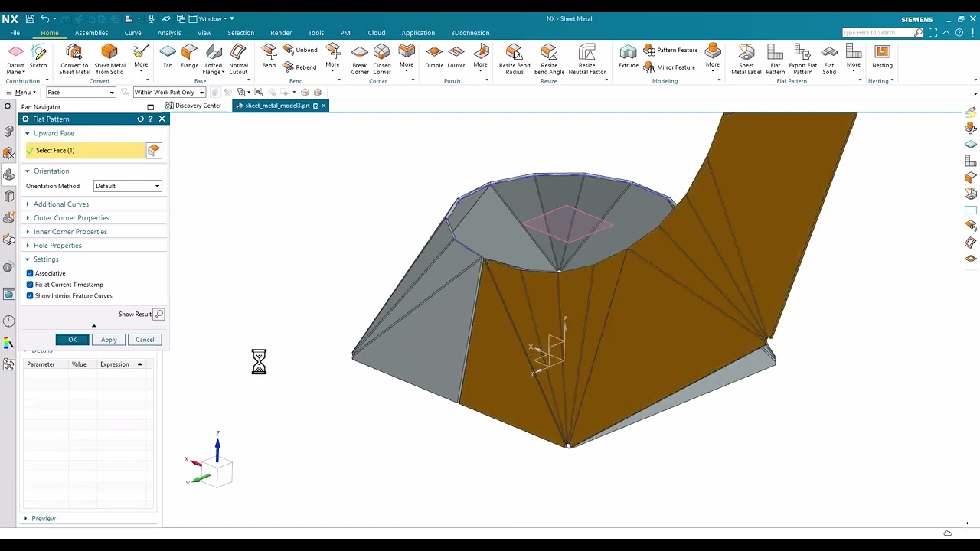
Task: Close the sheet_metal_model3.prt document tab
Action: coord(324,106)
